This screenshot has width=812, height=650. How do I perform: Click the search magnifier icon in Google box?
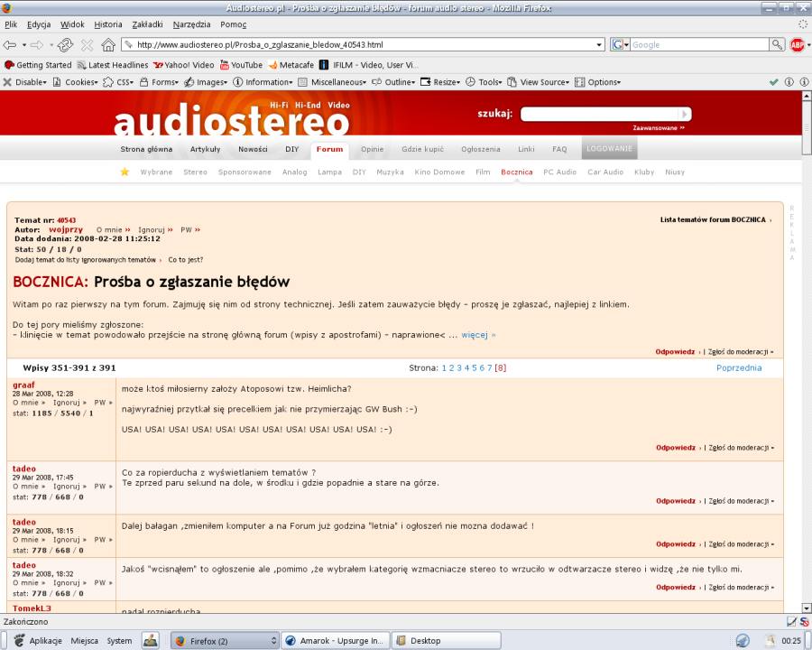pyautogui.click(x=777, y=44)
